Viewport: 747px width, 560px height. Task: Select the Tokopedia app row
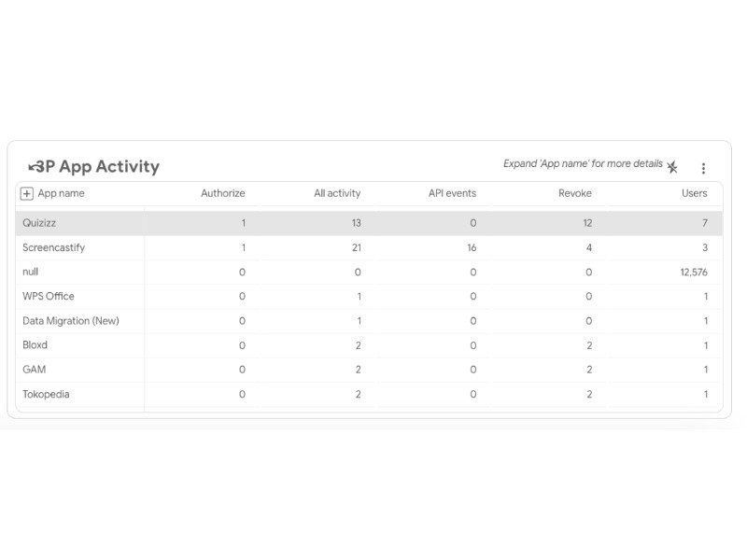pos(46,394)
